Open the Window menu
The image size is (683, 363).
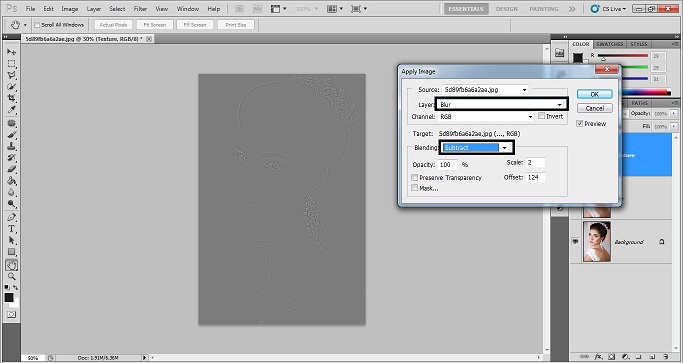tap(187, 9)
